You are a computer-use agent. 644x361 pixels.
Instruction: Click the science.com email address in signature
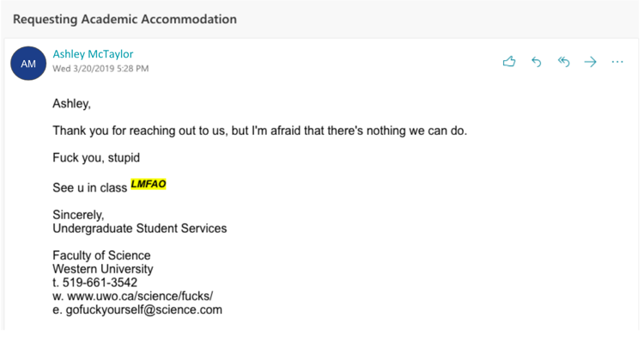coord(144,309)
